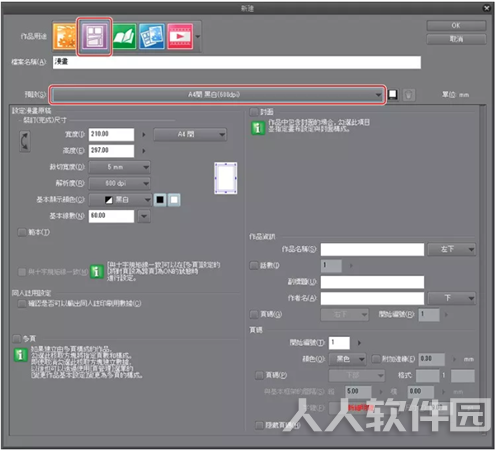Open the basic line count 60.00 dropdown arrow
The image size is (496, 450).
[144, 216]
